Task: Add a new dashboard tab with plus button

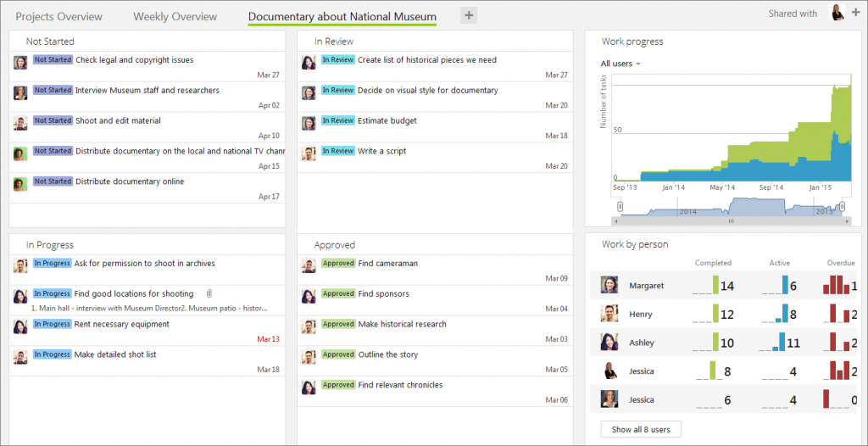Action: coord(469,14)
